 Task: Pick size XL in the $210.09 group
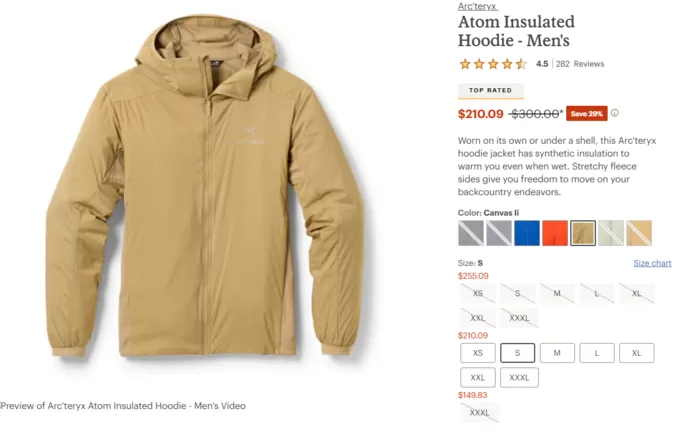coord(636,353)
